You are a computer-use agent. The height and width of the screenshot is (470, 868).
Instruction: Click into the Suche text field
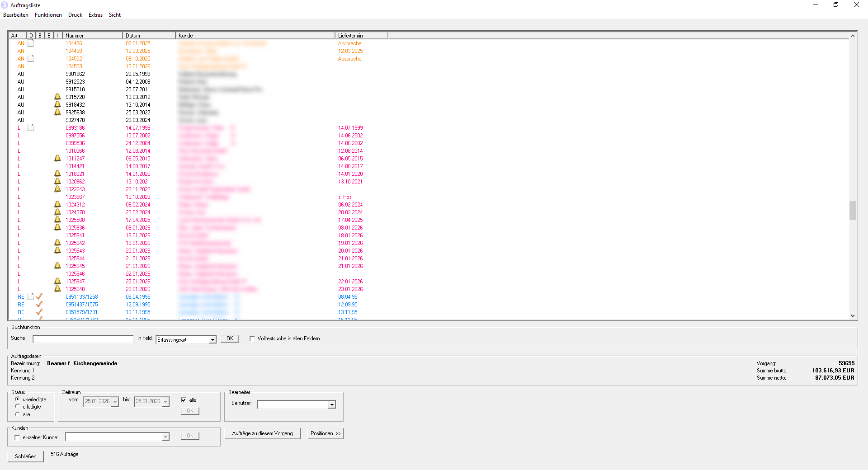point(83,339)
